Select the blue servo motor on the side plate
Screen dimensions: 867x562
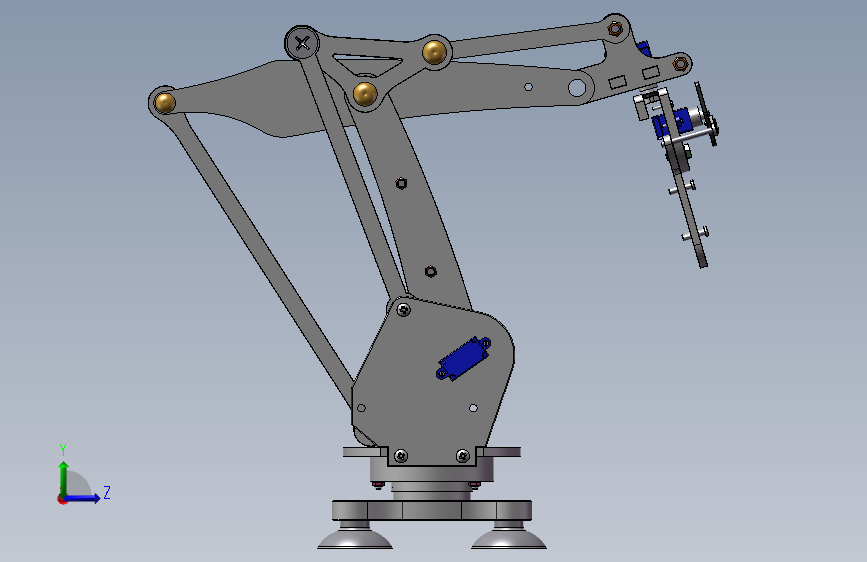[463, 358]
